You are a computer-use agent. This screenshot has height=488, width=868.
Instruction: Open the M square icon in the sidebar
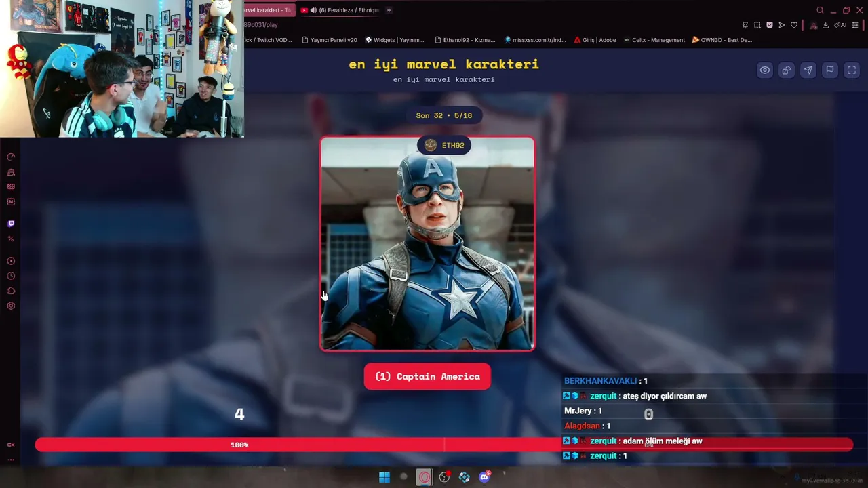(11, 202)
